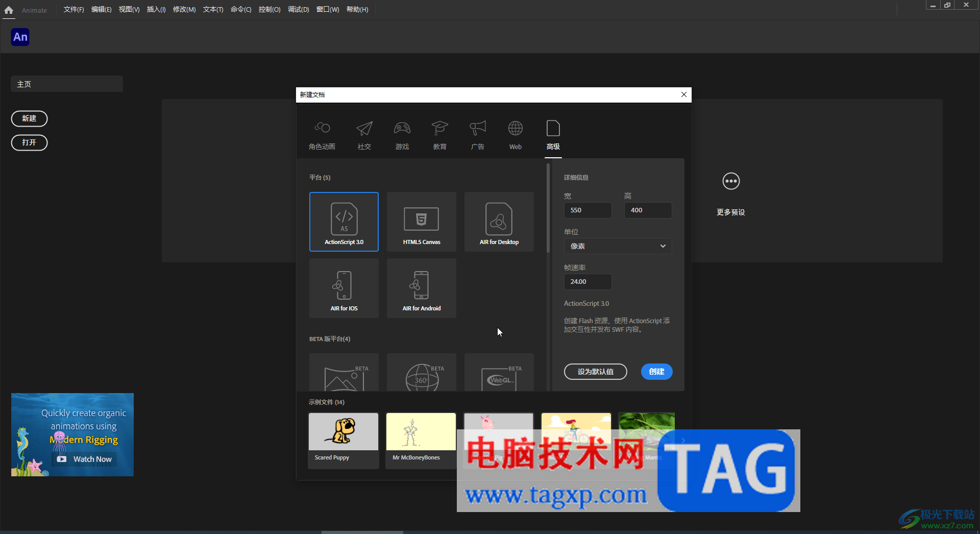Click the 帧速率 field 24.00
The width and height of the screenshot is (980, 534).
pos(587,282)
